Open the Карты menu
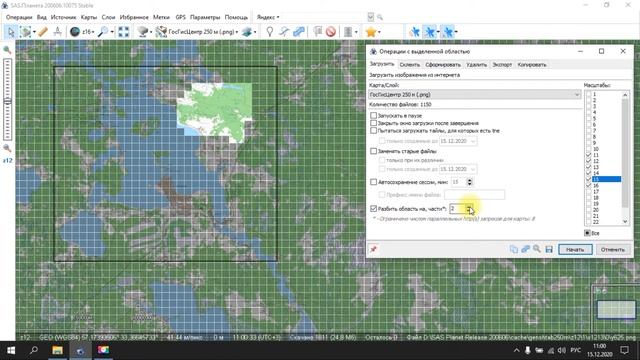 click(89, 17)
